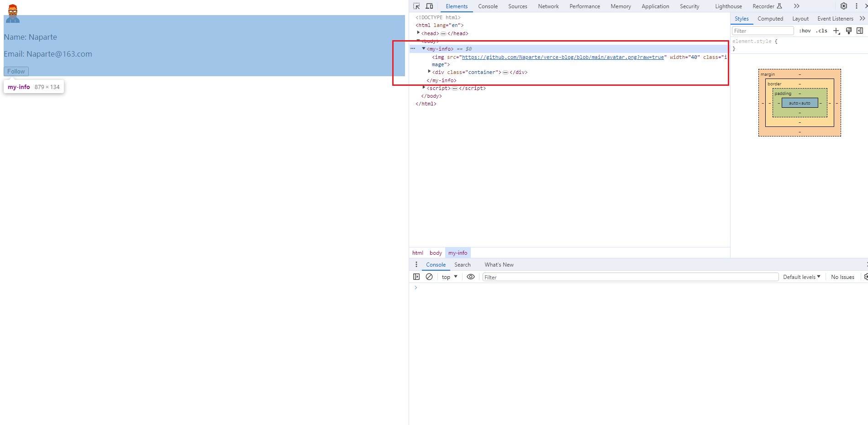
Task: Select the html lang="en" node
Action: tap(439, 25)
